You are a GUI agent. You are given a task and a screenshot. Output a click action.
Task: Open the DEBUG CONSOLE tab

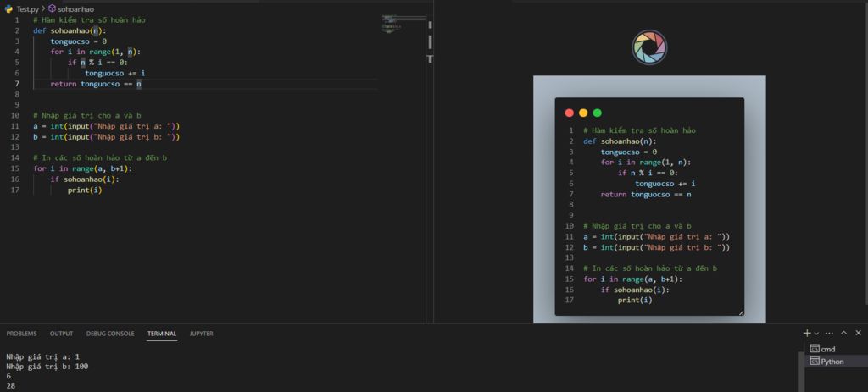click(x=110, y=334)
